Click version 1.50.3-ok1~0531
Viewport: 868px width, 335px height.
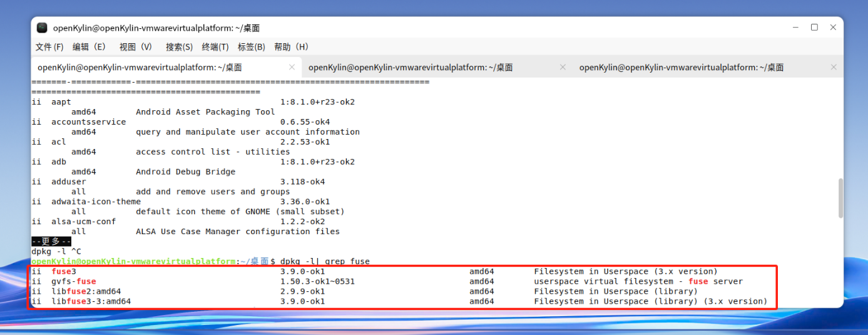click(318, 281)
